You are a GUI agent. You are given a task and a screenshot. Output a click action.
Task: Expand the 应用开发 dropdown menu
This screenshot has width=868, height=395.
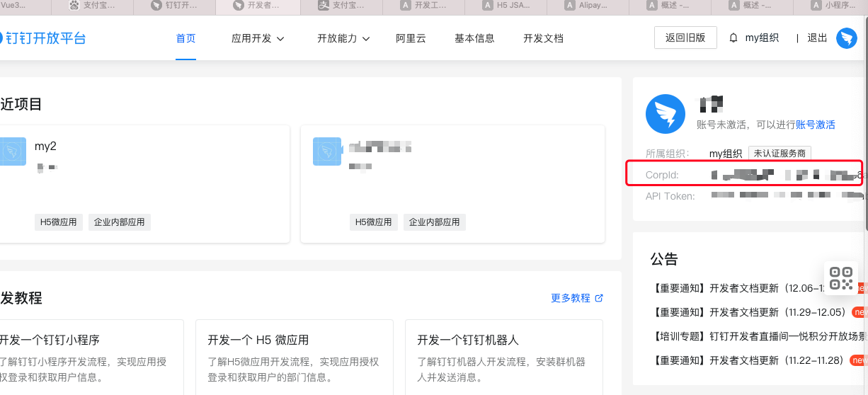pos(258,38)
